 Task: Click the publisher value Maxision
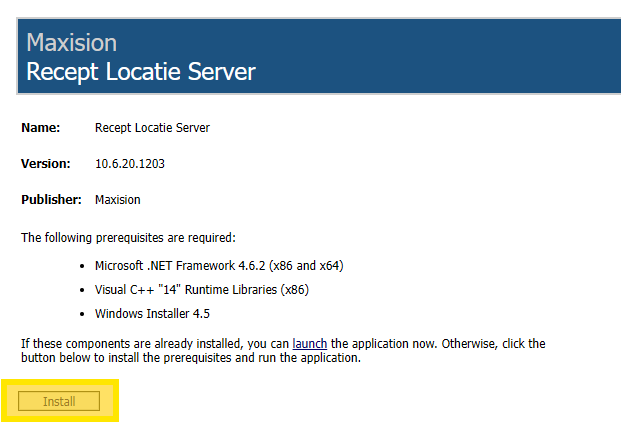(x=118, y=200)
